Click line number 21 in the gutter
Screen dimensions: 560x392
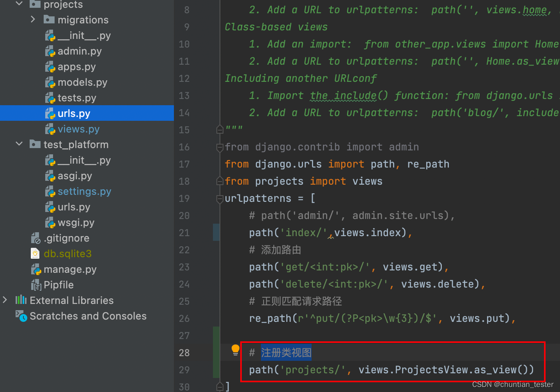[x=184, y=233]
